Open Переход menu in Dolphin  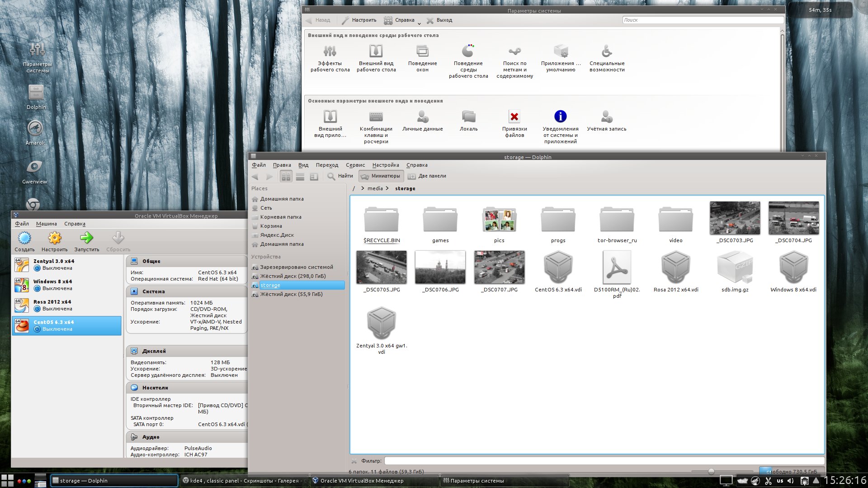pos(327,165)
